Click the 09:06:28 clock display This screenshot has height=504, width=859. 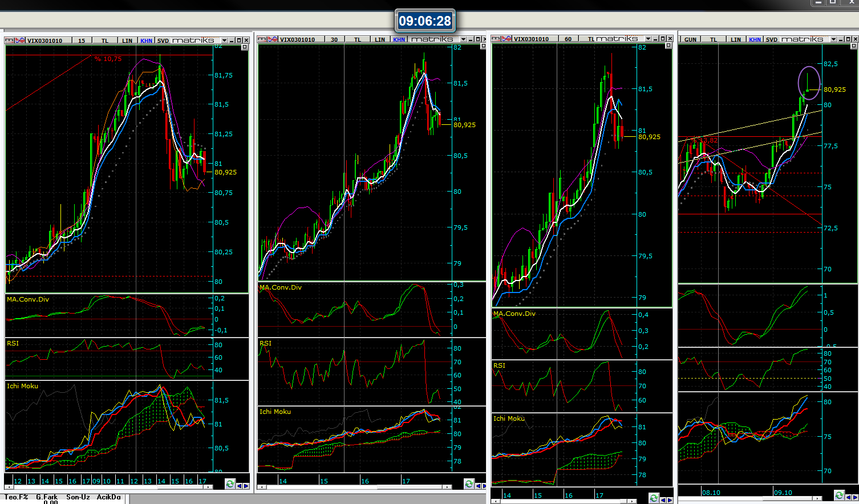click(x=425, y=21)
